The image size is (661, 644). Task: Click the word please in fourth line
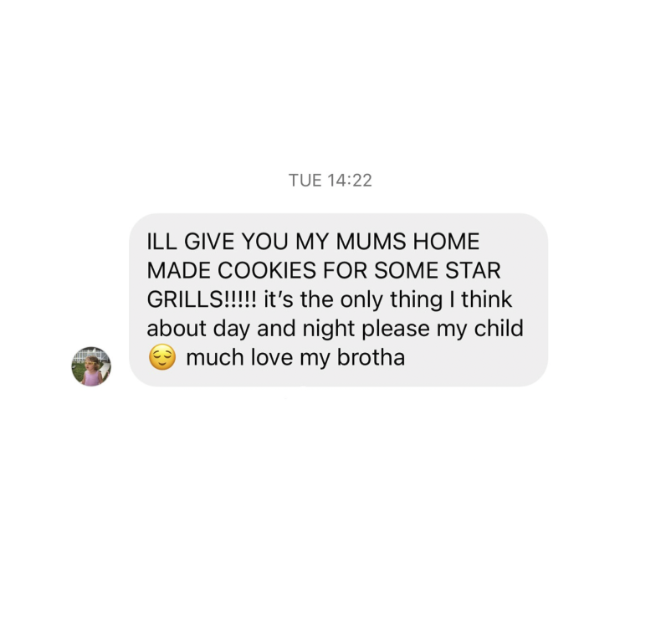(x=396, y=330)
